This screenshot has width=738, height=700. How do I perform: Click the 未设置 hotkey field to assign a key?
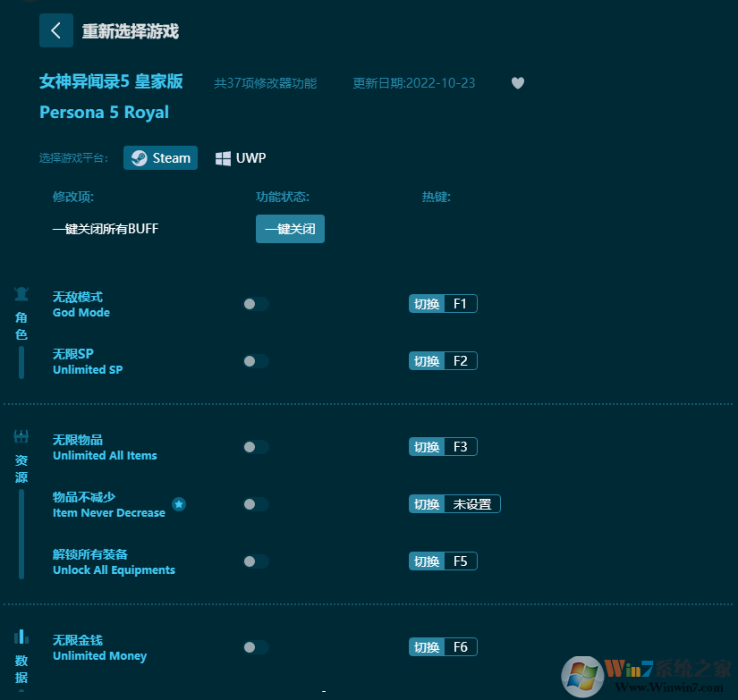pyautogui.click(x=472, y=504)
